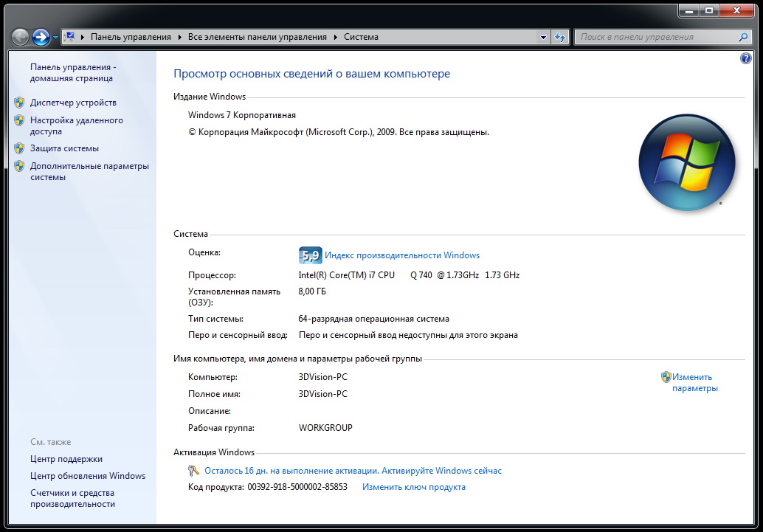
Task: Click the 3DVision-PC value beside "Полное имя:"
Action: pos(323,394)
